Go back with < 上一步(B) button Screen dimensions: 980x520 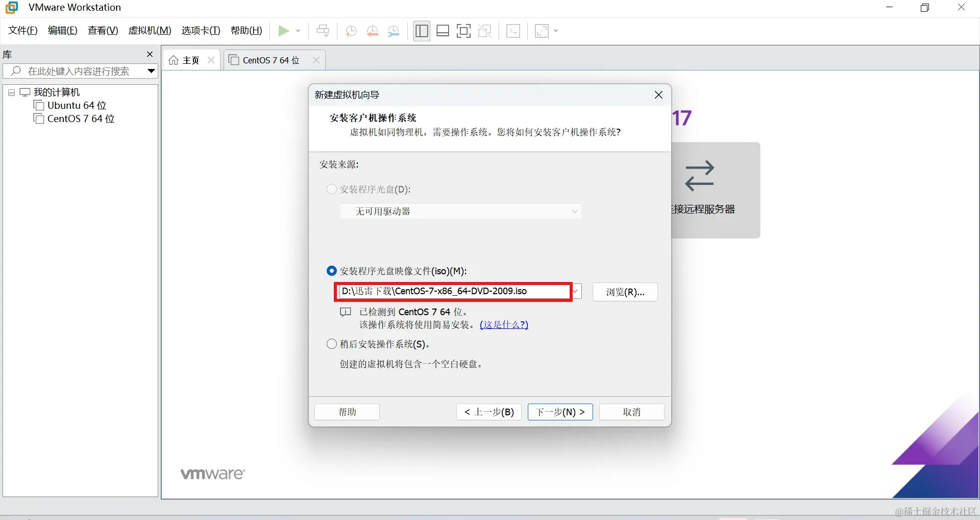[489, 412]
